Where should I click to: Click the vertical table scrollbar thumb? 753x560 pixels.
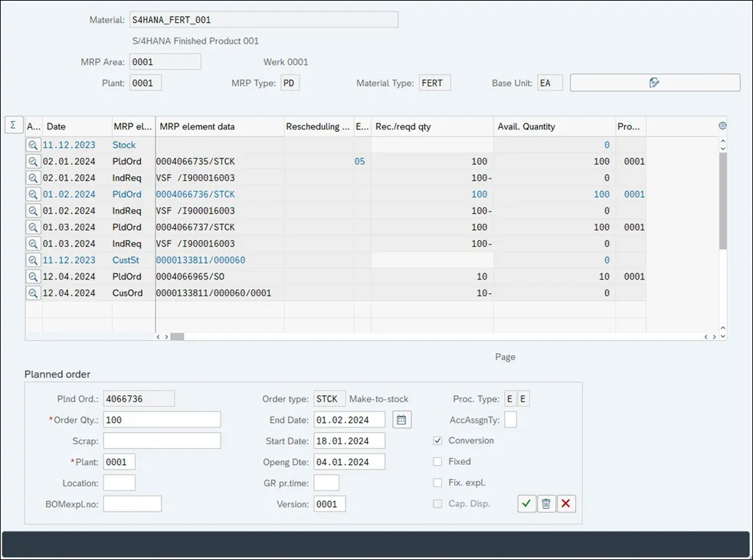(x=723, y=201)
